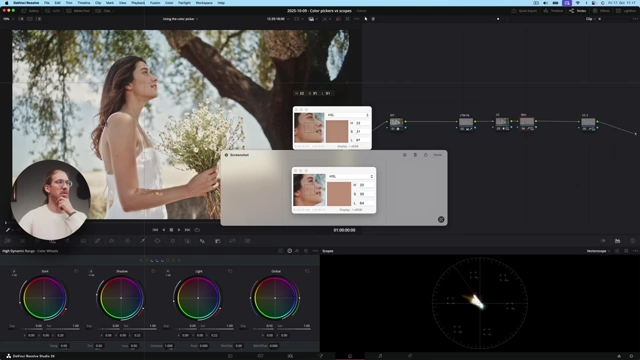The height and width of the screenshot is (360, 640).
Task: Click the share icon in Screenshot panel
Action: click(x=425, y=155)
